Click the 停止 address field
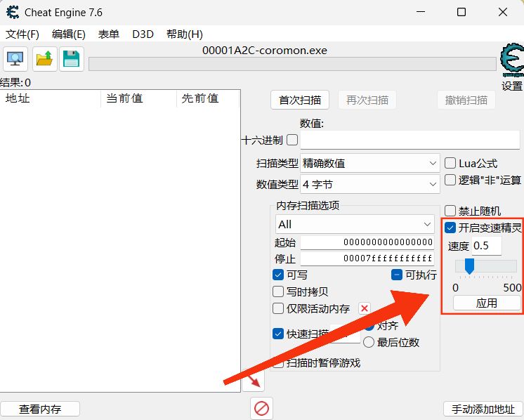The width and height of the screenshot is (524, 420). (x=367, y=258)
